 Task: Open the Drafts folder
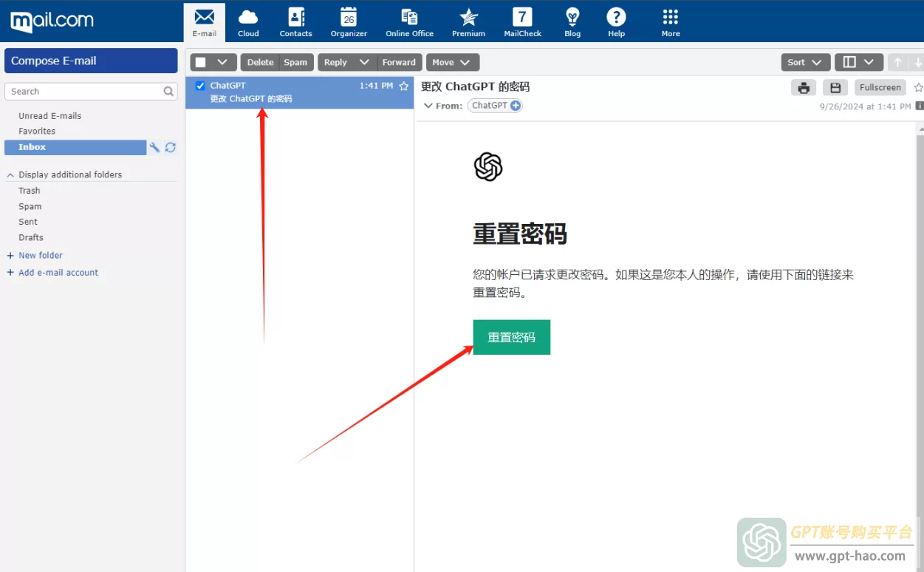(31, 238)
